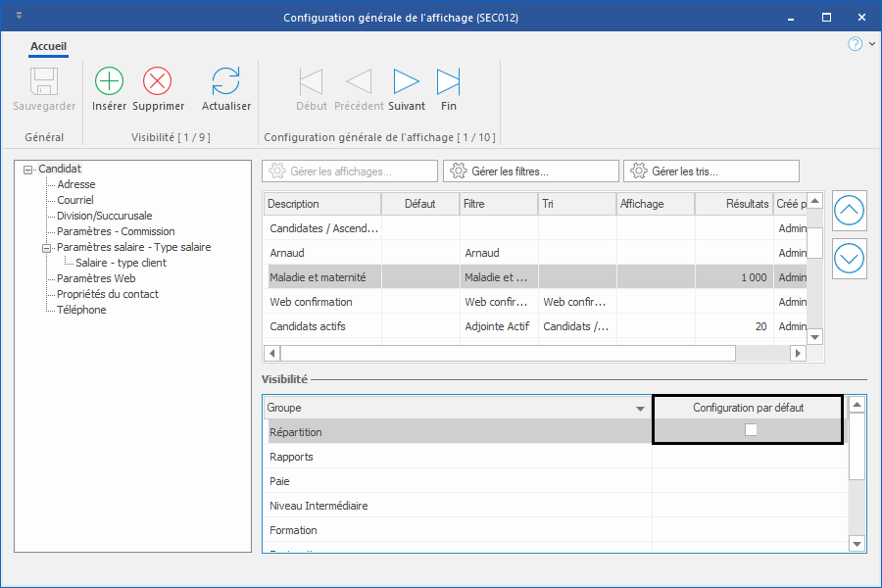Screen dimensions: 882x588
Task: Refresh the list with Actualiser
Action: click(226, 80)
